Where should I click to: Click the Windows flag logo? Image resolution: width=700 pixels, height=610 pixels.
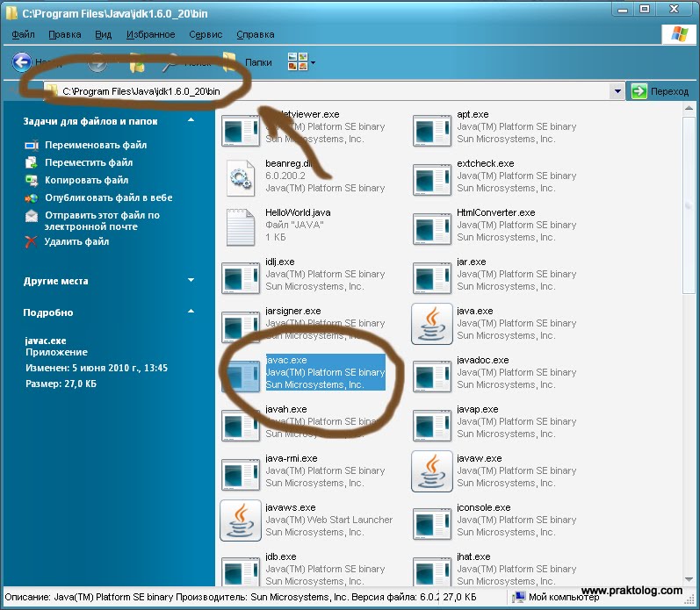click(x=679, y=33)
